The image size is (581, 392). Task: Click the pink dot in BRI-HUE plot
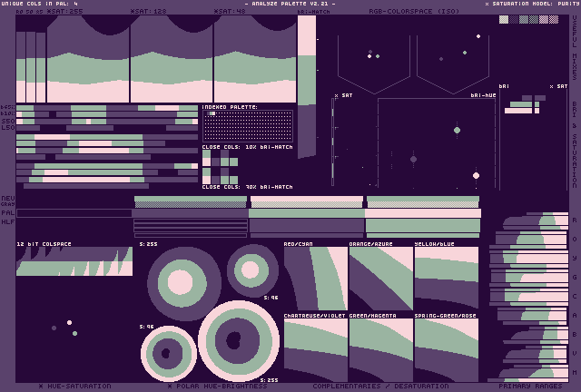pos(476,176)
